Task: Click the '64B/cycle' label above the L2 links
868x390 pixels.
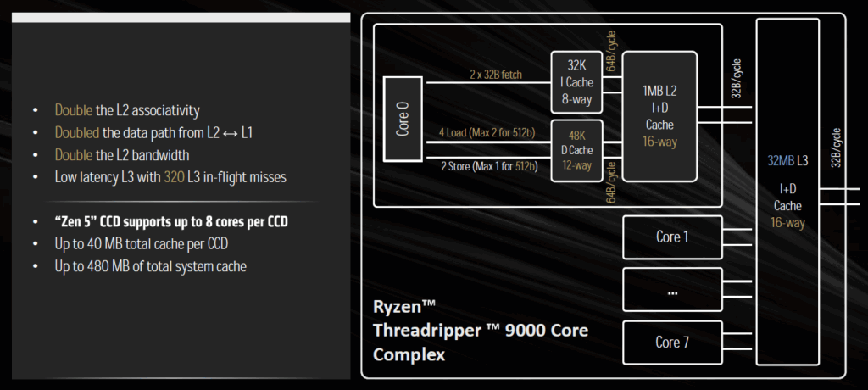Action: tap(611, 52)
